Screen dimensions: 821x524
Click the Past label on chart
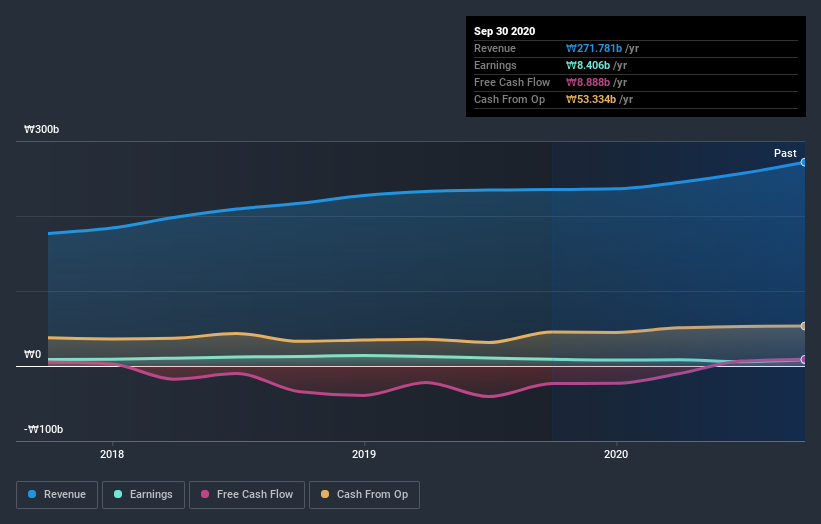coord(785,153)
